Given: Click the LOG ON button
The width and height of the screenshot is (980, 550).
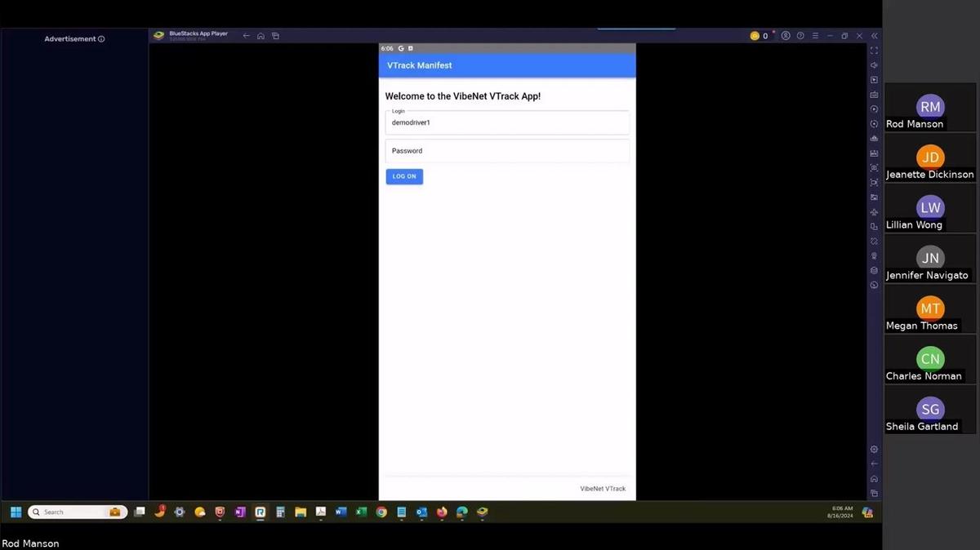Looking at the screenshot, I should tap(403, 176).
